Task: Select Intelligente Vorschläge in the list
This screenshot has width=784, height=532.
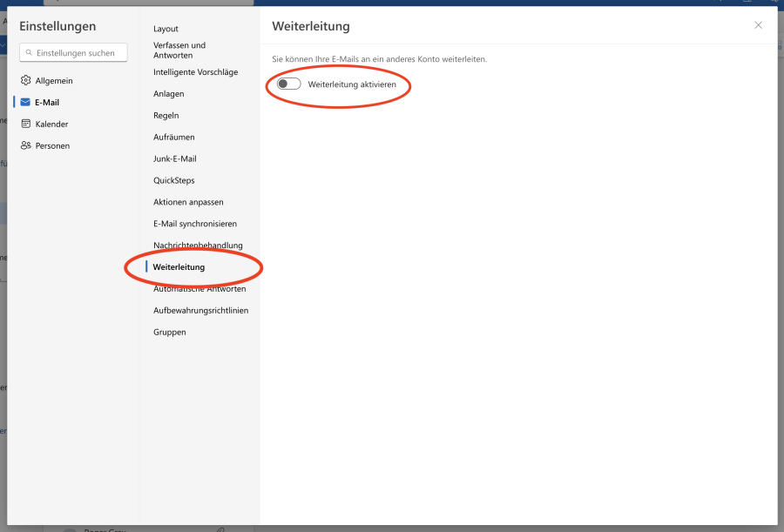Action: (x=195, y=72)
